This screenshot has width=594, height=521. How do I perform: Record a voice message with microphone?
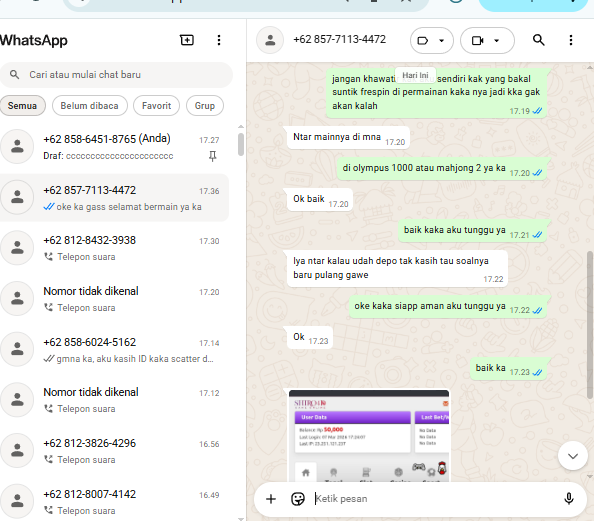coord(569,499)
